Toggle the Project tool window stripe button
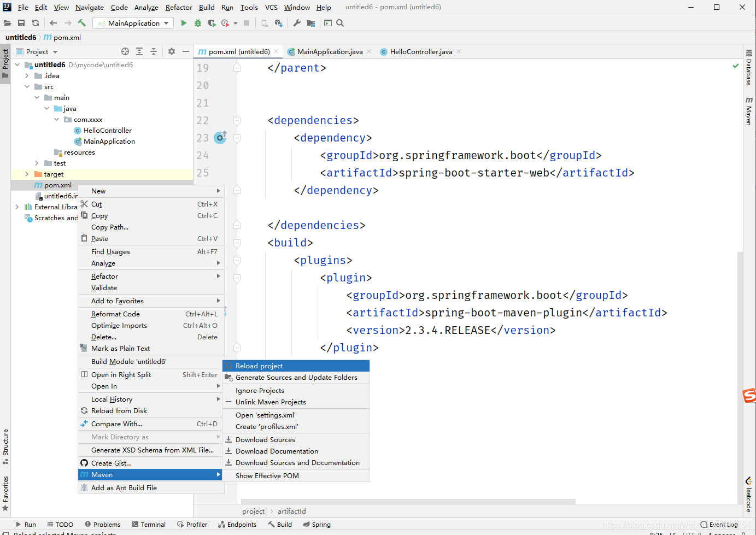Image resolution: width=756 pixels, height=535 pixels. click(5, 63)
